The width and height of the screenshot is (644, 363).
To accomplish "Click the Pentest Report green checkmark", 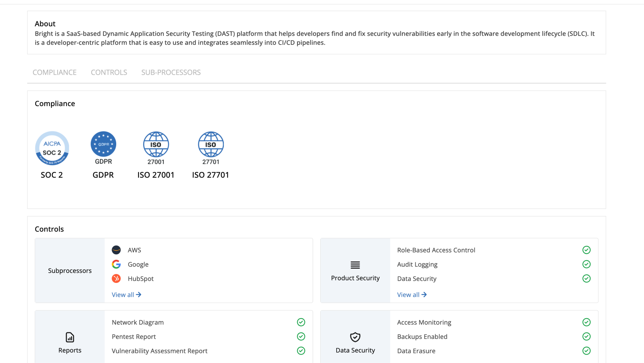I will pos(301,336).
